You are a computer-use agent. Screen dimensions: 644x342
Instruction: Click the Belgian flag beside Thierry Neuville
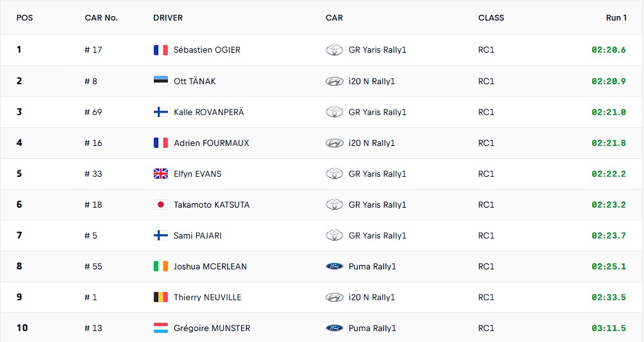[161, 297]
